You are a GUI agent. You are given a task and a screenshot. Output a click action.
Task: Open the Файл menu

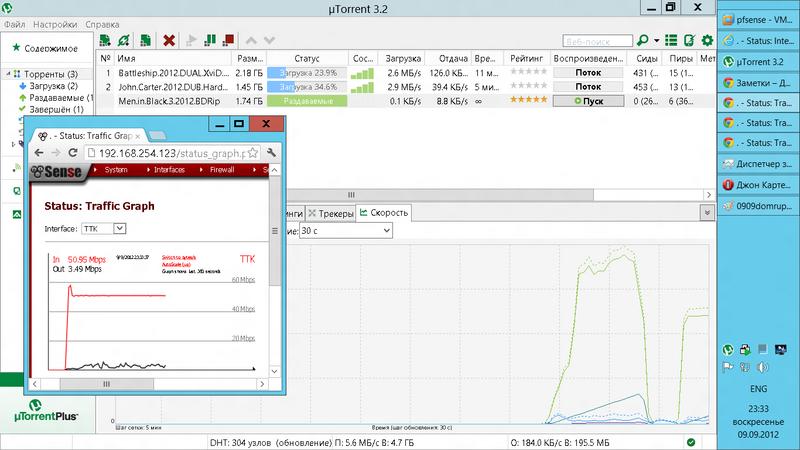(14, 24)
